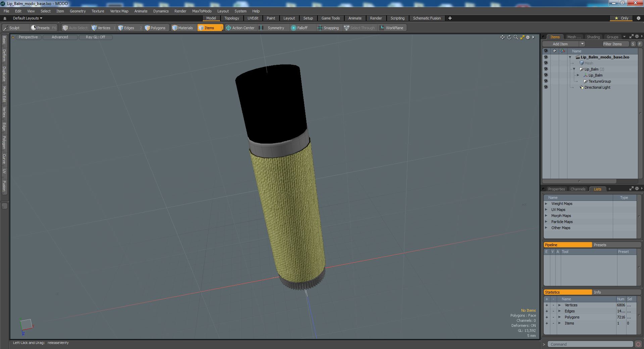Toggle the Only star button
The height and width of the screenshot is (349, 644).
(x=622, y=18)
